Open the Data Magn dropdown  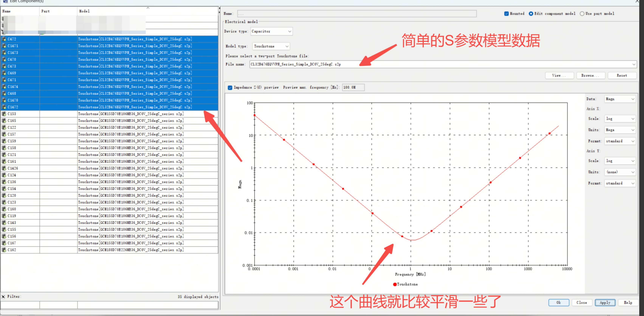[x=620, y=99]
